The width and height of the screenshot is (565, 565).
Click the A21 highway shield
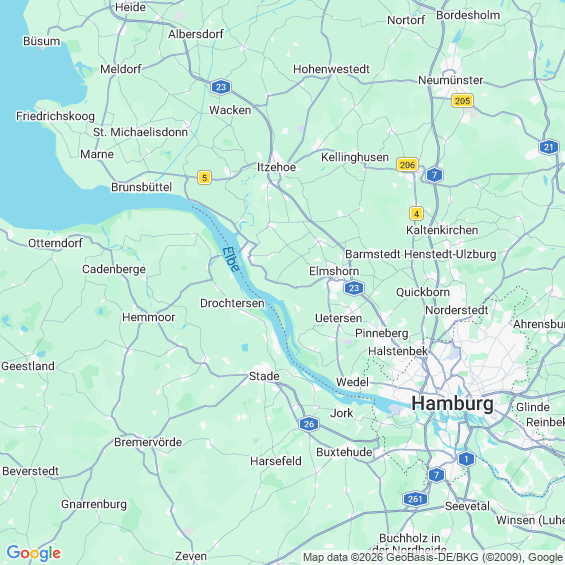(x=549, y=147)
